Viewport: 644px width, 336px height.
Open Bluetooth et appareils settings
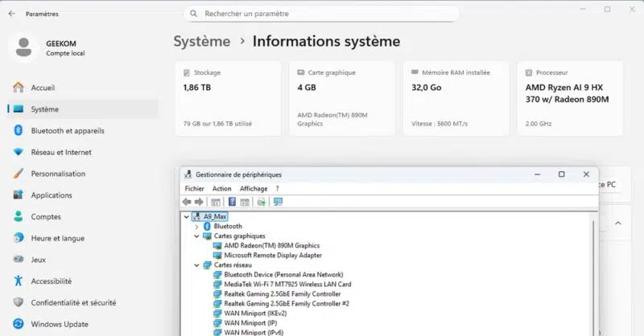click(67, 130)
